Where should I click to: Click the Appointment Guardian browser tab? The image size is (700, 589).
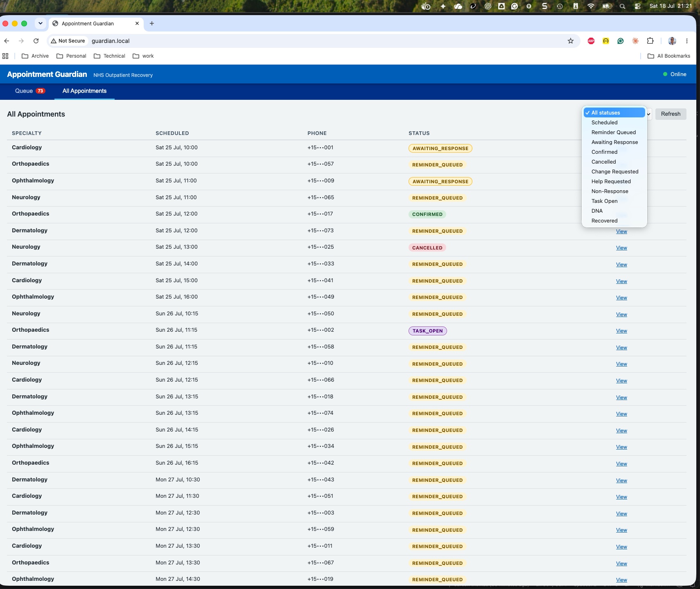coord(96,23)
